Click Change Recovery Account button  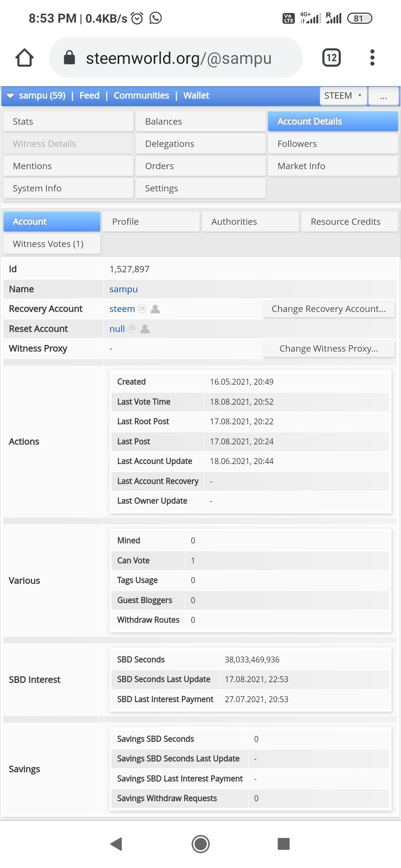click(329, 309)
